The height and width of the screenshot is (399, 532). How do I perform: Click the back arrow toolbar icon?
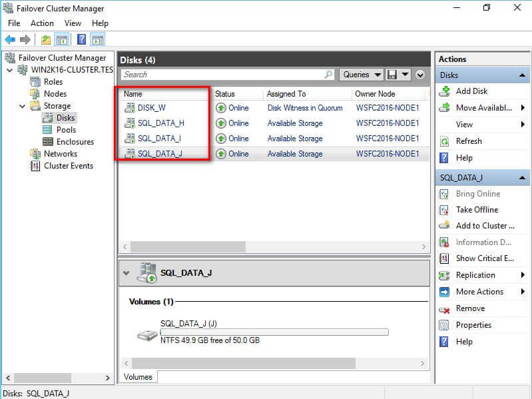click(10, 40)
